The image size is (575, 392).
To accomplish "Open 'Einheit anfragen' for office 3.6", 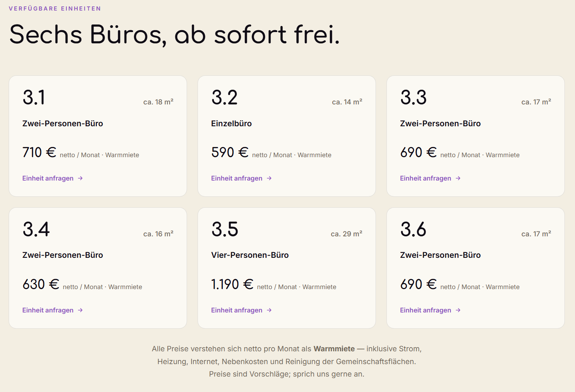I will tap(430, 310).
